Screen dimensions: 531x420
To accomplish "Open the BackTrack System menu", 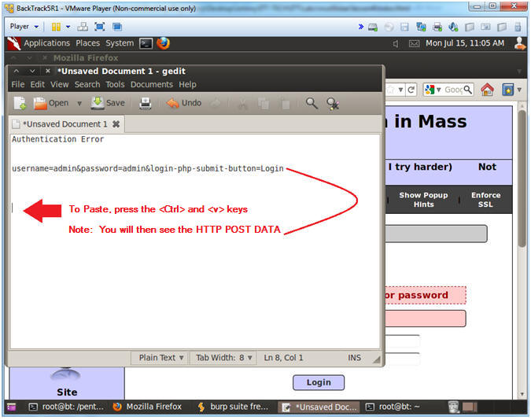I will point(120,43).
